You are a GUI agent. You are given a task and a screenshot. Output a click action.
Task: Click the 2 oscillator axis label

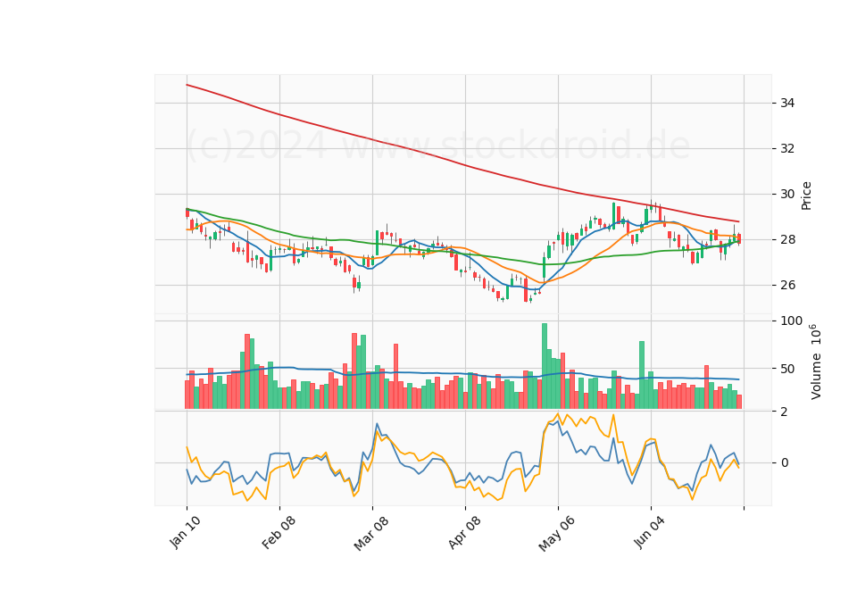click(x=785, y=412)
